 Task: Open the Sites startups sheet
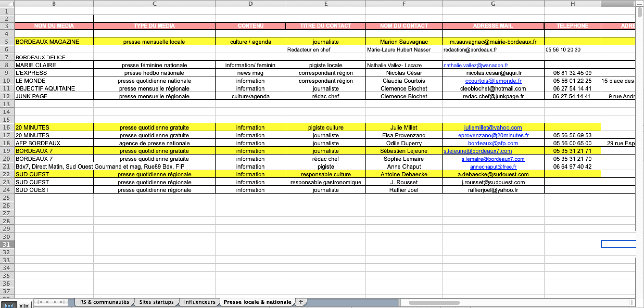tap(156, 302)
